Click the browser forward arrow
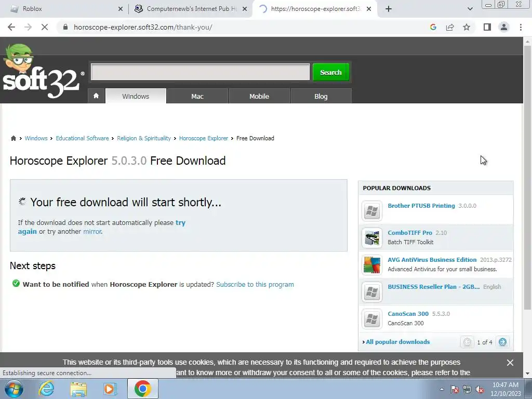Image resolution: width=532 pixels, height=399 pixels. point(28,27)
